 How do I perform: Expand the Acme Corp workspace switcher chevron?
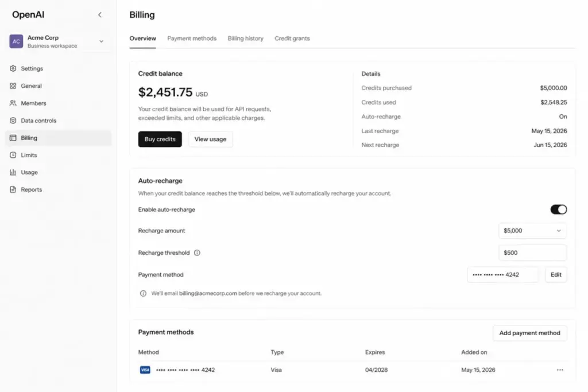click(101, 41)
